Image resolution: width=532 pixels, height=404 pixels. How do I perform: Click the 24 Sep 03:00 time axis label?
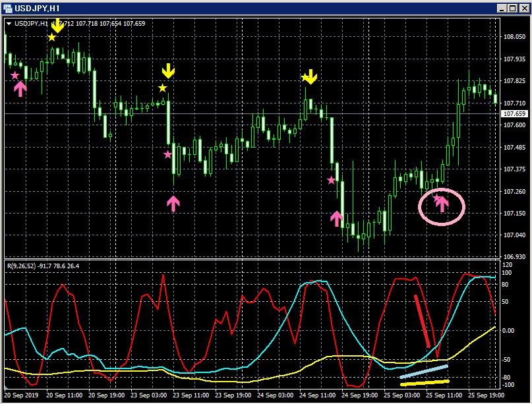click(275, 395)
